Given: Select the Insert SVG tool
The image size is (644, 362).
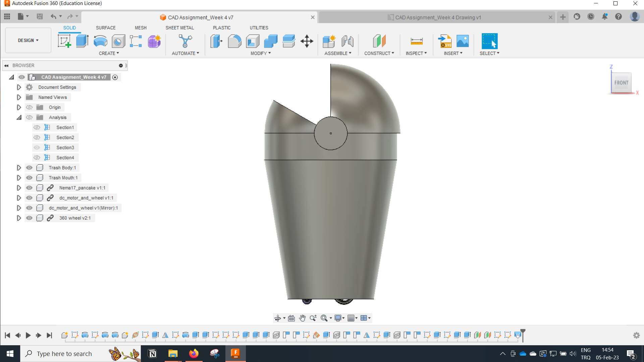Looking at the screenshot, I should tap(445, 41).
